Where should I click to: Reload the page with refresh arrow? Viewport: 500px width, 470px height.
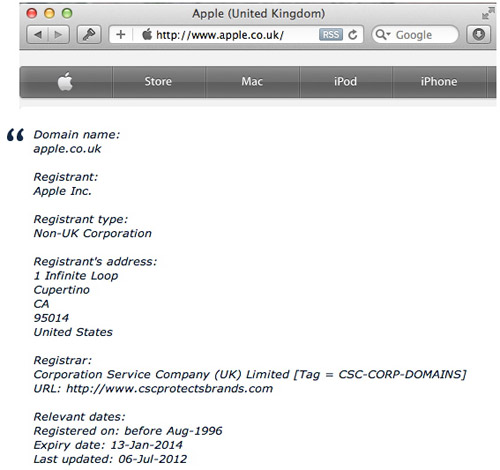click(353, 35)
